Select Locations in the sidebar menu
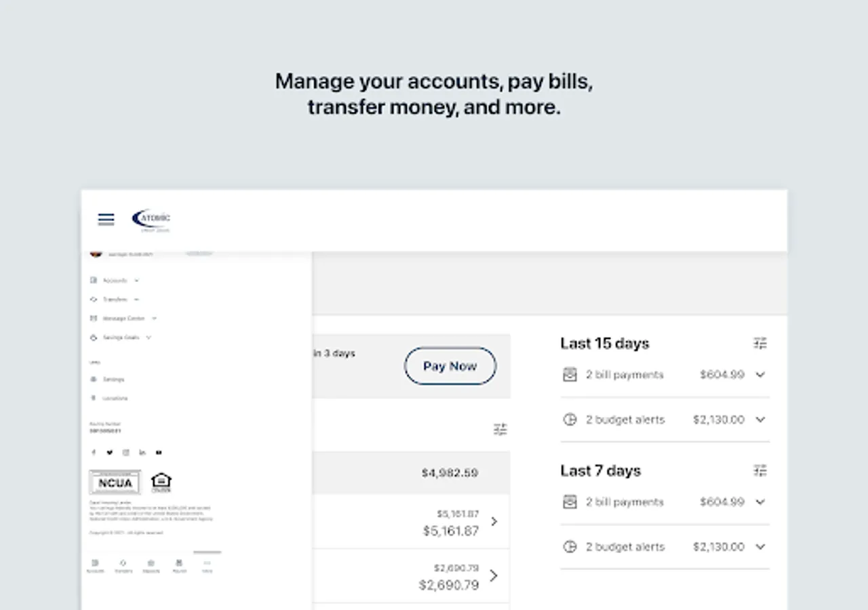This screenshot has height=610, width=868. (116, 398)
